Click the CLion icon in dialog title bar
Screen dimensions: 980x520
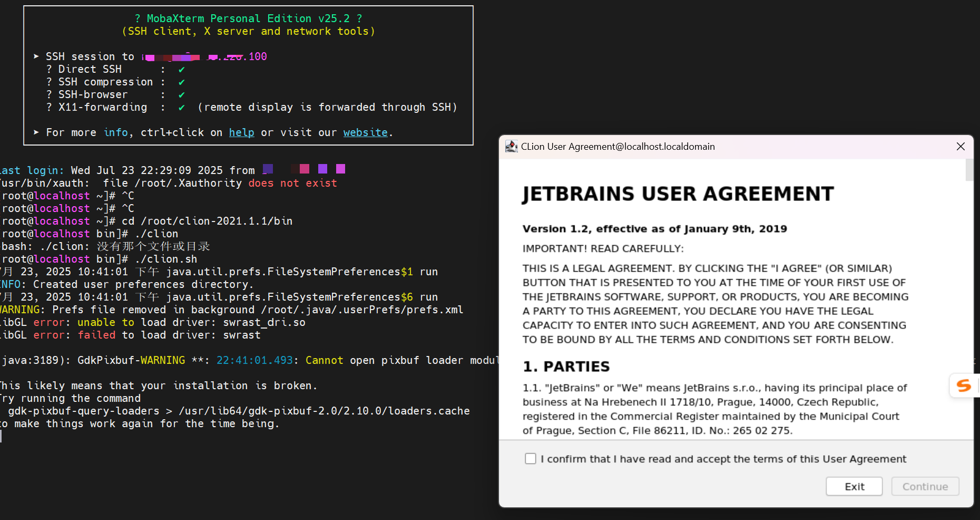511,147
